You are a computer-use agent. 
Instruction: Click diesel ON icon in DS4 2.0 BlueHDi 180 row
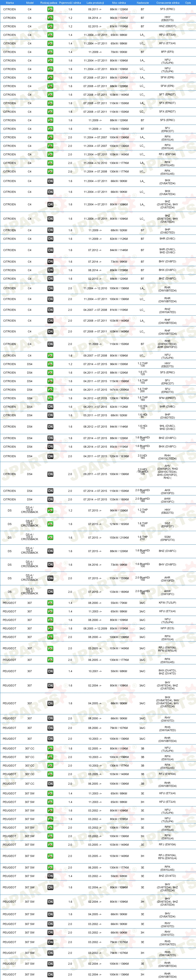coord(50,499)
